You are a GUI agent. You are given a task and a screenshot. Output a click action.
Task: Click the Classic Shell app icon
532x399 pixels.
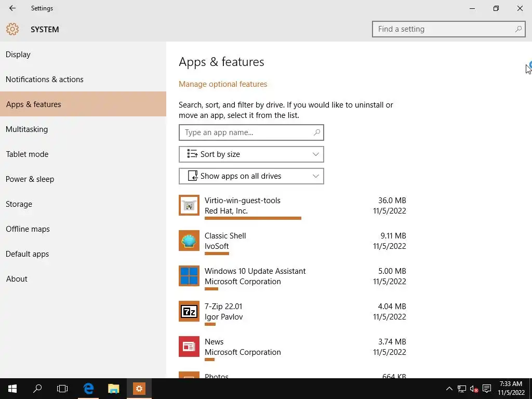[x=189, y=241]
